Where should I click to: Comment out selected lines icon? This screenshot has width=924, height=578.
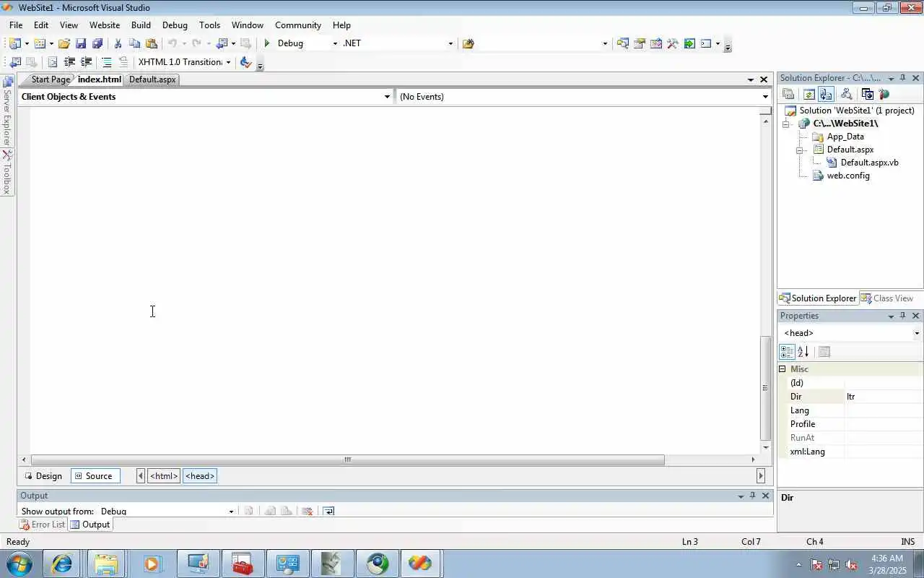click(107, 62)
